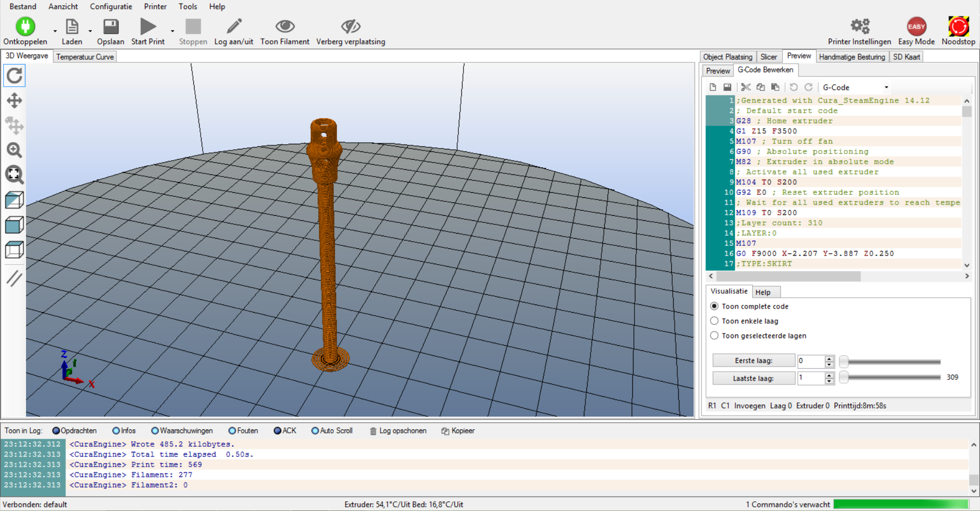Open the Configuratie menu

pyautogui.click(x=111, y=7)
